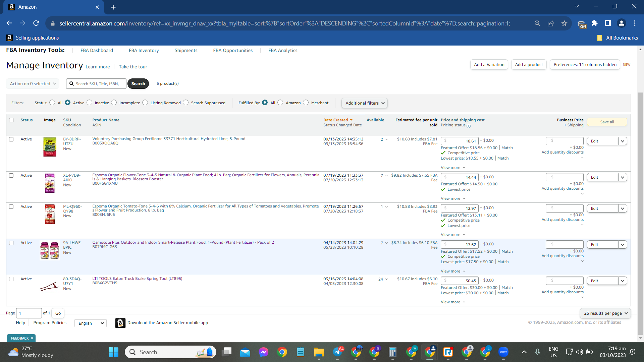Click the Add a product button
The image size is (644, 362).
(x=529, y=65)
